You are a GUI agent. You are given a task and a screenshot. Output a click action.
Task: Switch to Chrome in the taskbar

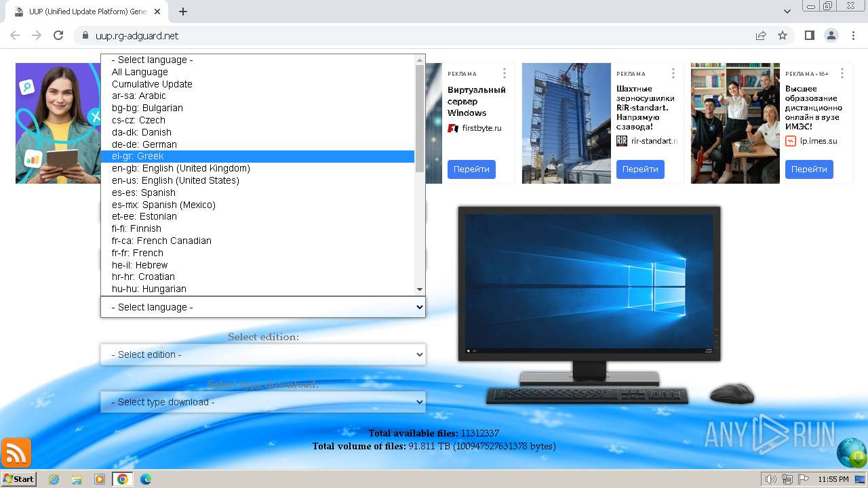pos(122,479)
